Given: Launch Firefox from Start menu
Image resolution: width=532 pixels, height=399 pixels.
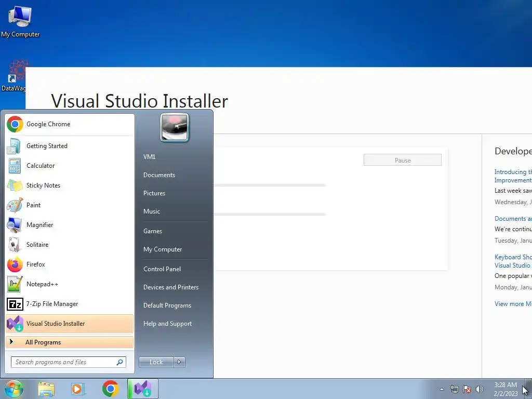Looking at the screenshot, I should coord(69,264).
